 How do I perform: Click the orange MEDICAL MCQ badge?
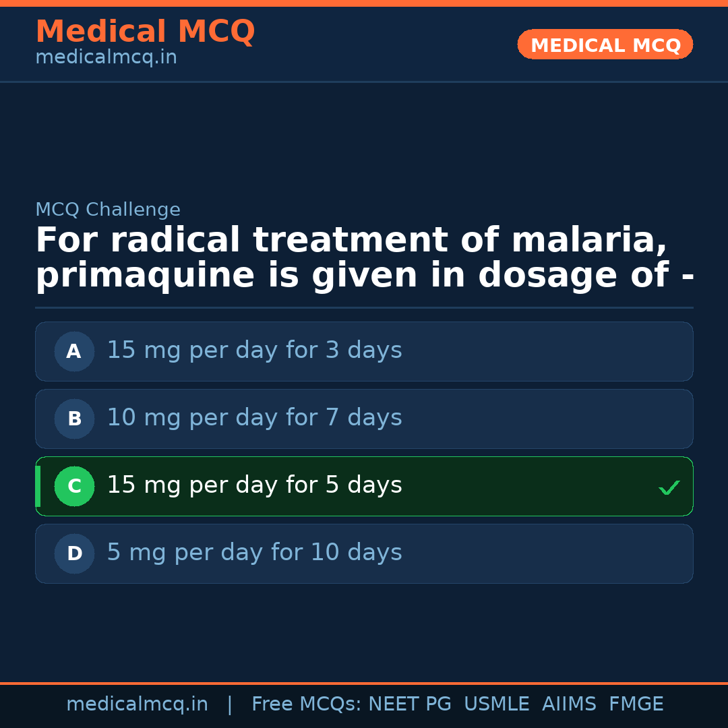tap(605, 44)
